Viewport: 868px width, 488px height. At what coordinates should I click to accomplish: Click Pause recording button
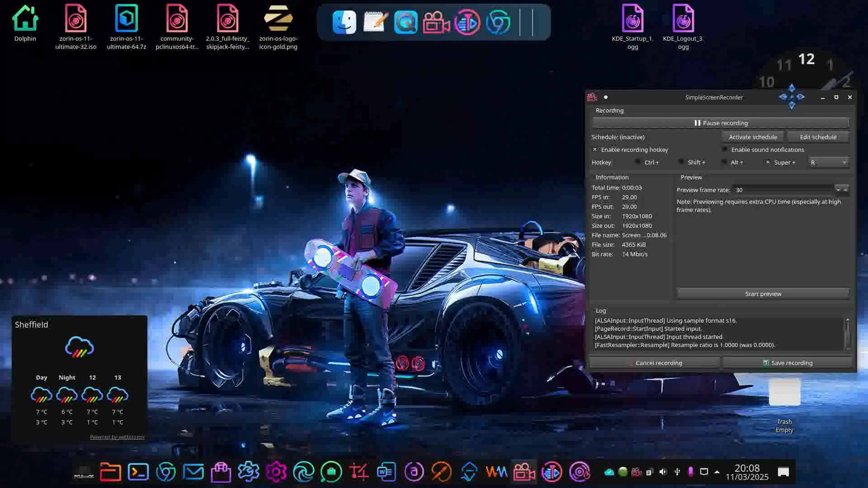pos(721,123)
